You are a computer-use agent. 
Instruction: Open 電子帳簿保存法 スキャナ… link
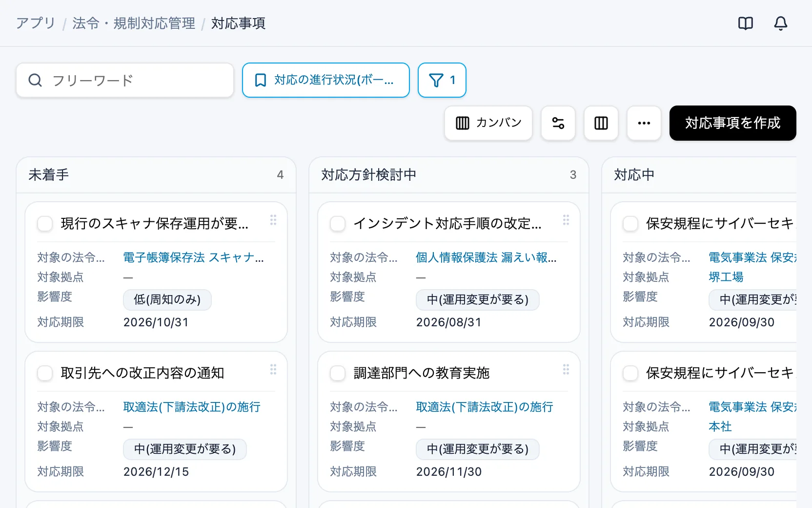click(x=193, y=257)
